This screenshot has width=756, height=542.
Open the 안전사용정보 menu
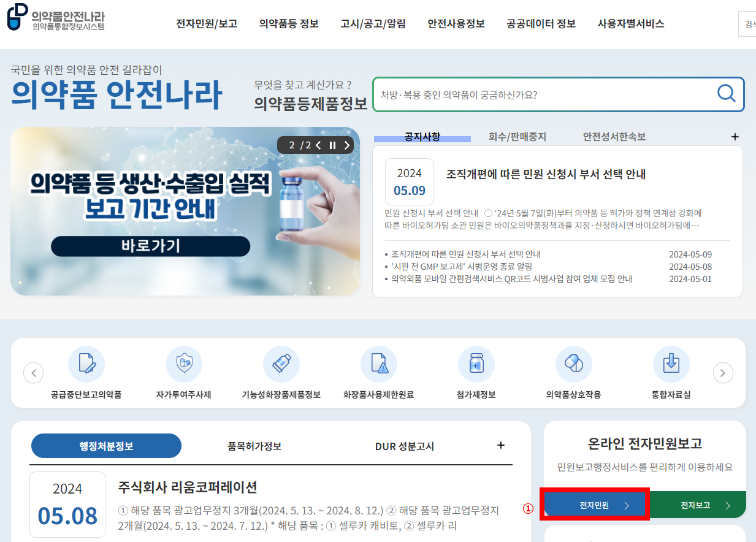tap(456, 23)
